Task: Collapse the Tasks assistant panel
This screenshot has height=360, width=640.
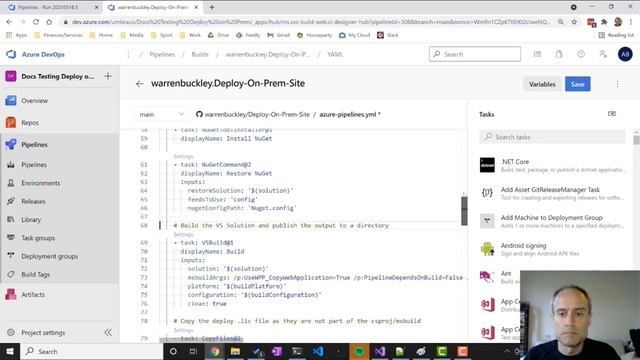Action: tap(611, 114)
